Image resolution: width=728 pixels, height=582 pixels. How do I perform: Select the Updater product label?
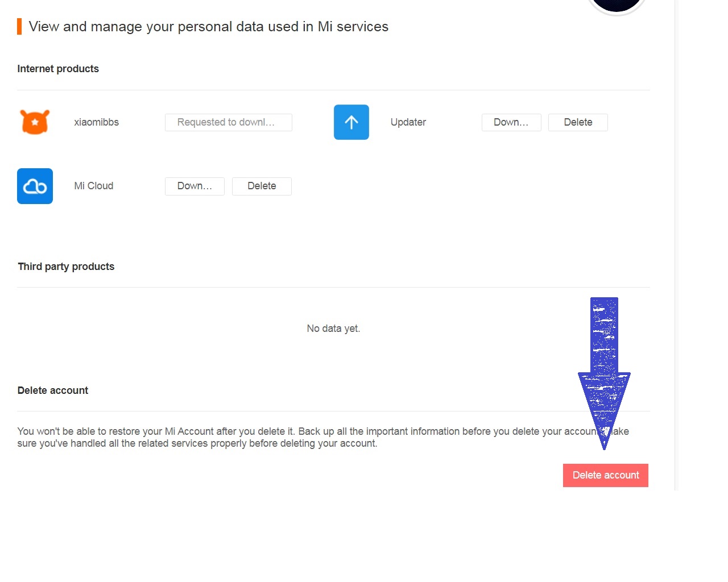point(408,122)
